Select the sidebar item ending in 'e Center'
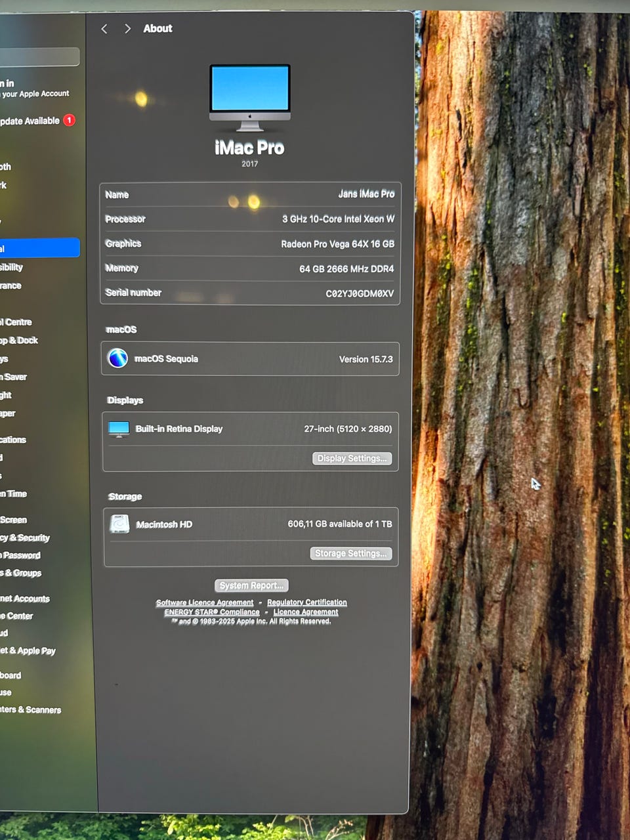630x840 pixels. click(16, 616)
